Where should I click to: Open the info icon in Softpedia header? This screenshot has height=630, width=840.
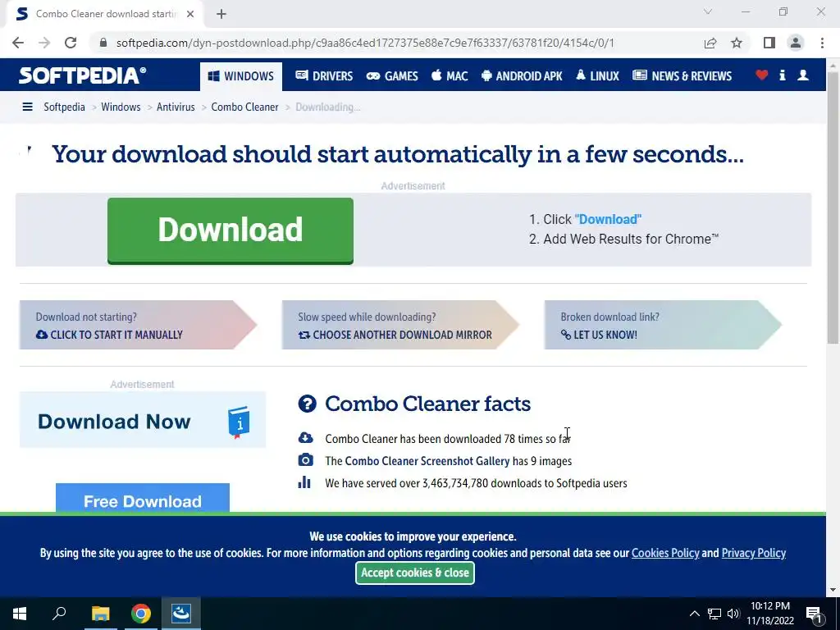(782, 75)
